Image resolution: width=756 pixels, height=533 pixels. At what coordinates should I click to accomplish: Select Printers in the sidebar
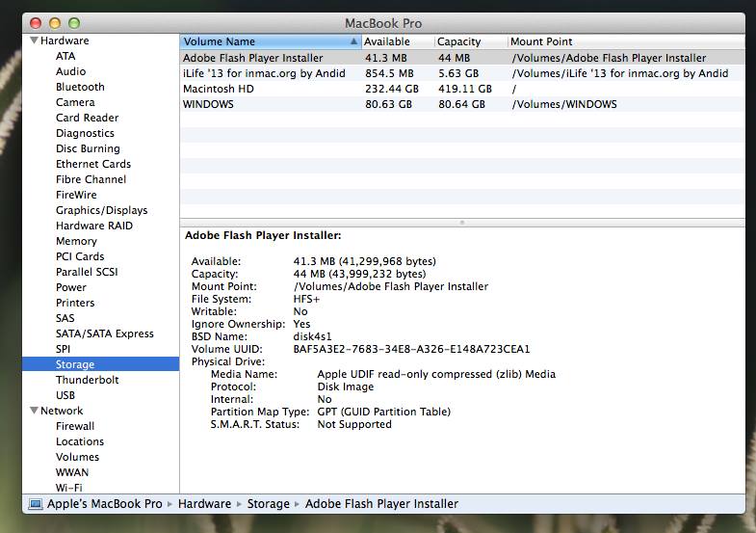click(x=75, y=303)
